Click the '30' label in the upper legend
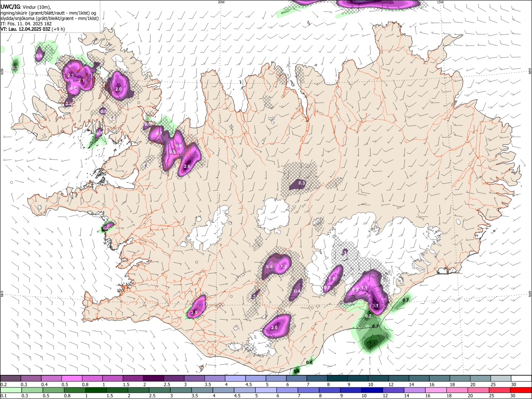 click(514, 384)
